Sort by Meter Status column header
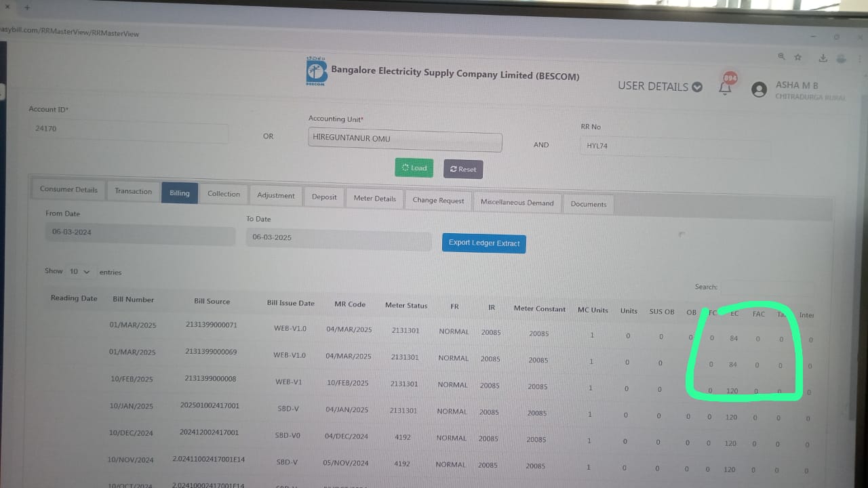This screenshot has width=868, height=488. [406, 306]
